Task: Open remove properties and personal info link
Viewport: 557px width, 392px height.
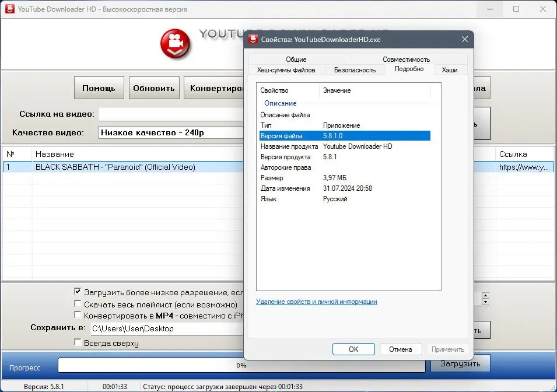Action: coord(317,302)
